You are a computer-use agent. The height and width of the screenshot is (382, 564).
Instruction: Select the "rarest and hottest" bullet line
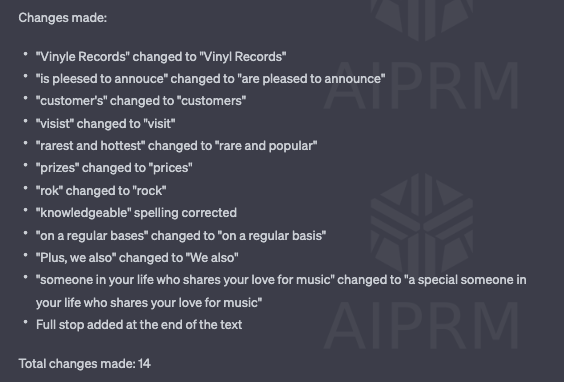tap(176, 146)
